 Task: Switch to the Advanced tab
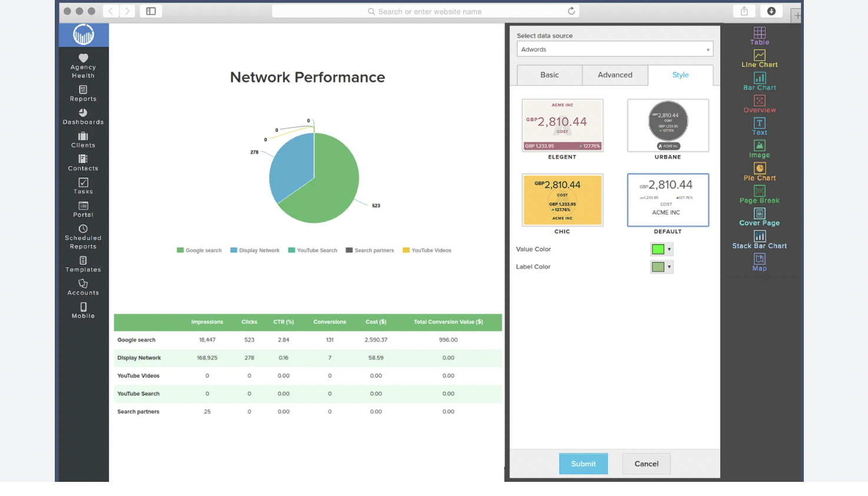615,75
